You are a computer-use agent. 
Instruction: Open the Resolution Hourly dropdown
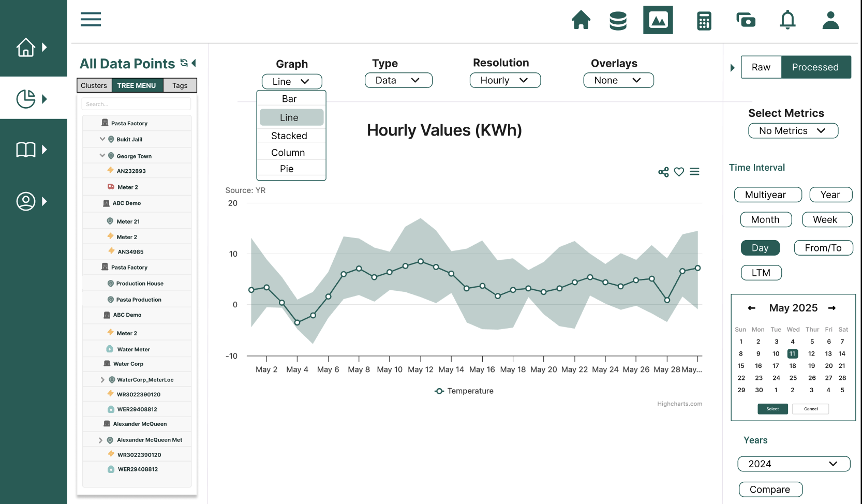point(504,80)
